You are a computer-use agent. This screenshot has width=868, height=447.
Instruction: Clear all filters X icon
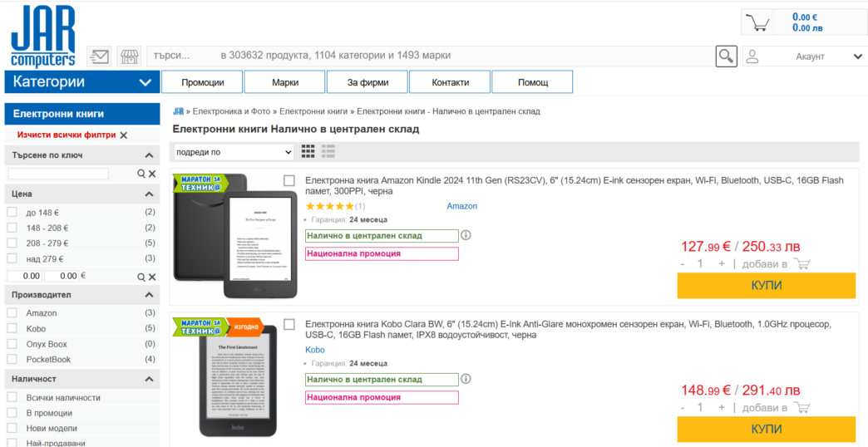pos(123,135)
